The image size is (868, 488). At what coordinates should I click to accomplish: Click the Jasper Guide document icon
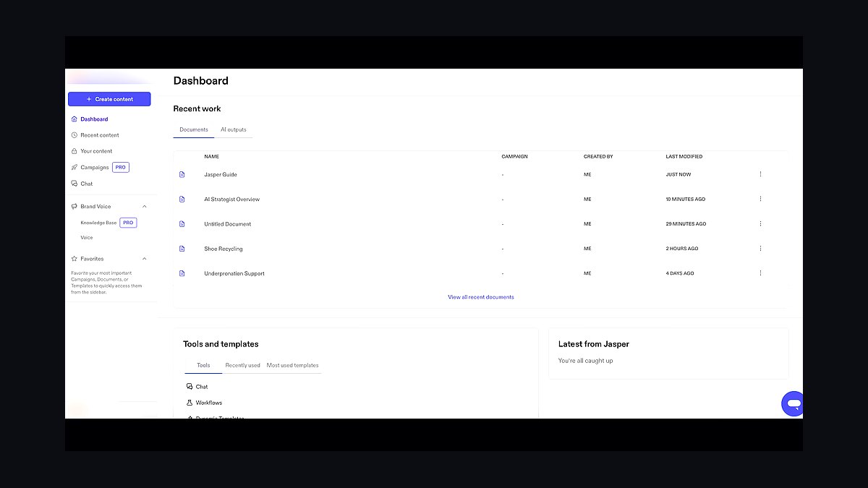click(x=182, y=174)
